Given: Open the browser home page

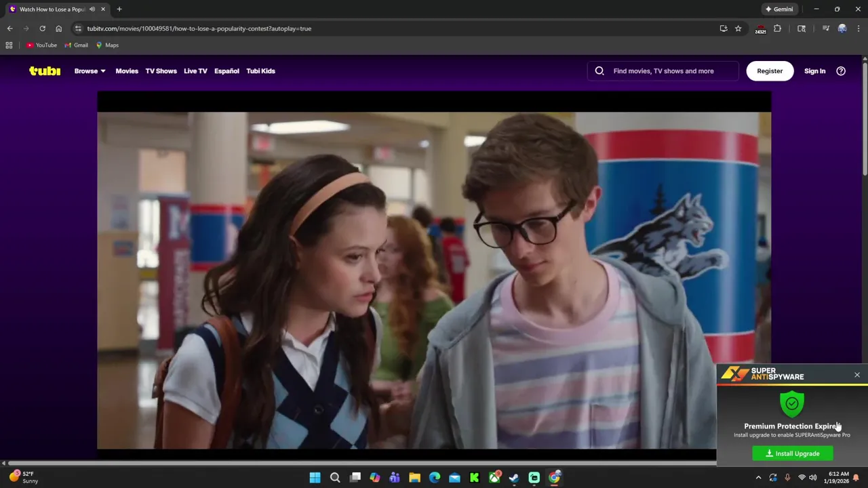Looking at the screenshot, I should pos(58,28).
